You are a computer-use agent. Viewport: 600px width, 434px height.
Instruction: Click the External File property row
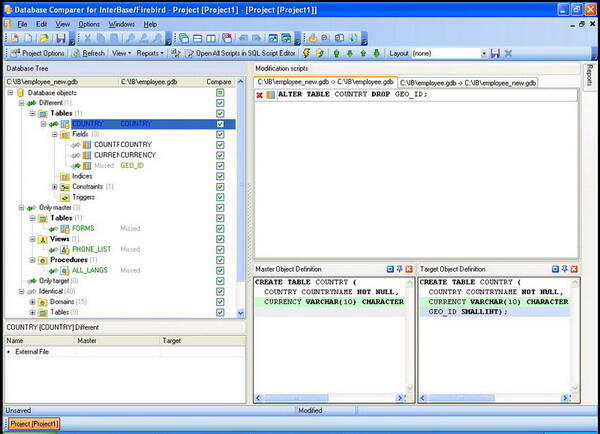pos(125,352)
